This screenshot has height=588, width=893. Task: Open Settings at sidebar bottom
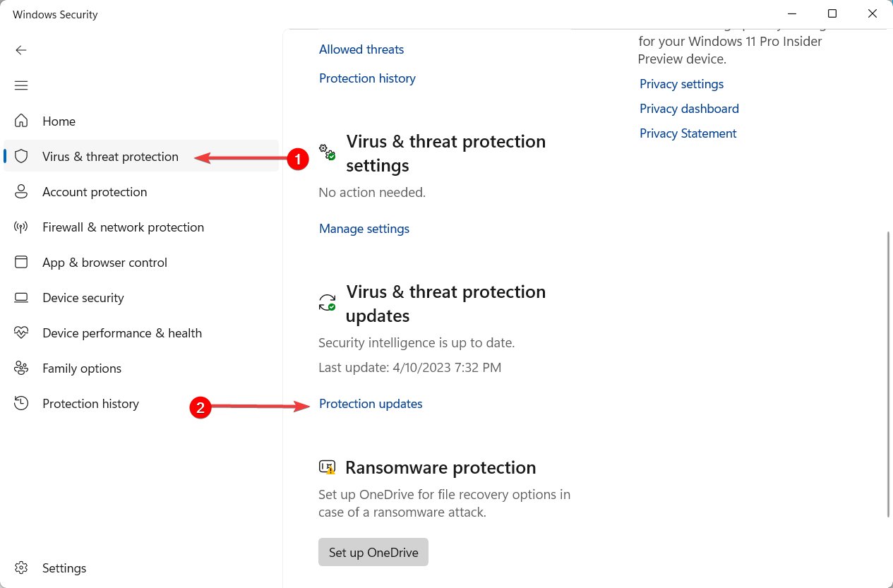tap(64, 568)
